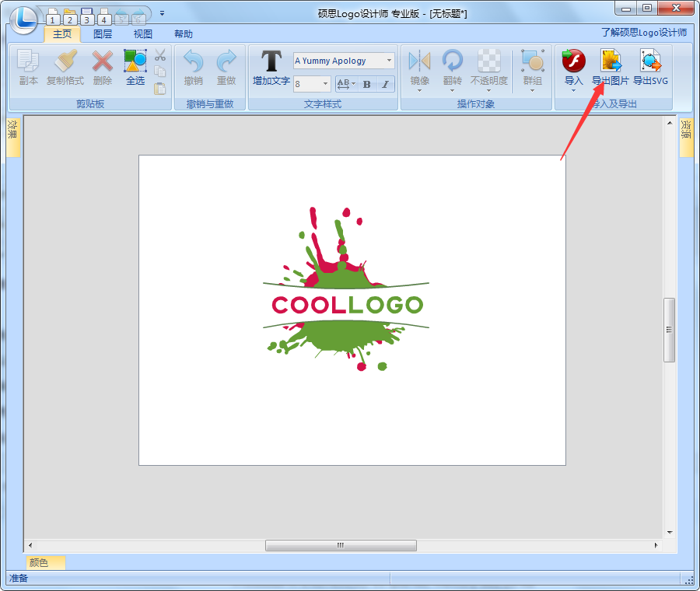Toggle bold text formatting
The width and height of the screenshot is (700, 591).
coord(367,84)
